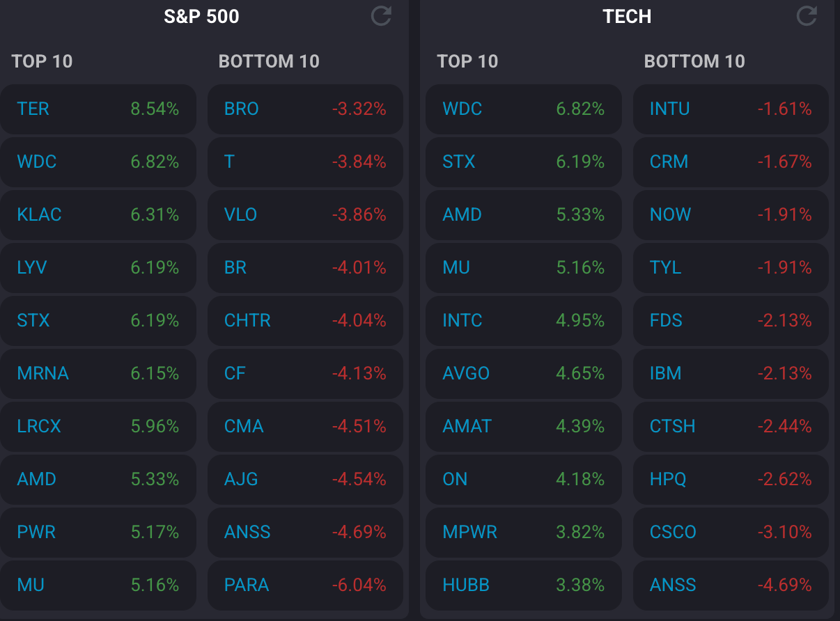
Task: Open CSCO ticker row
Action: point(674,533)
